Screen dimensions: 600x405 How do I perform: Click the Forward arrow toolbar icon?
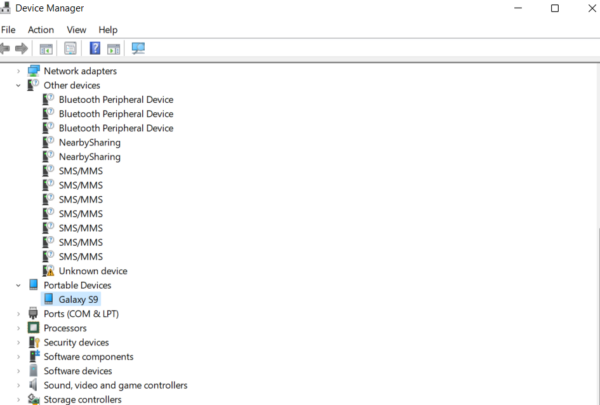point(21,48)
